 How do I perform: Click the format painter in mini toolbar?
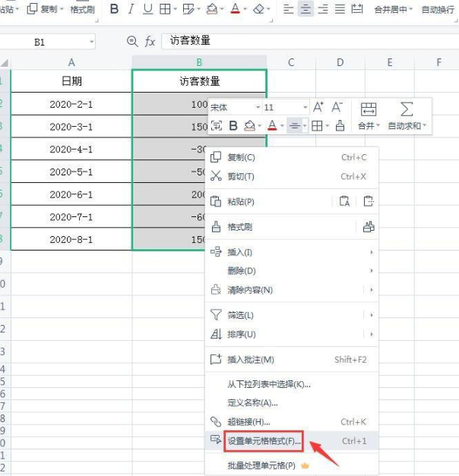click(x=340, y=125)
